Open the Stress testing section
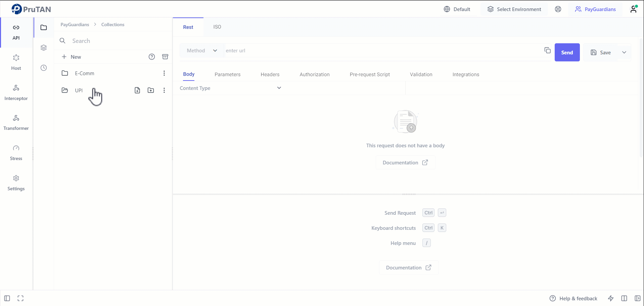The image size is (644, 306). tap(16, 153)
